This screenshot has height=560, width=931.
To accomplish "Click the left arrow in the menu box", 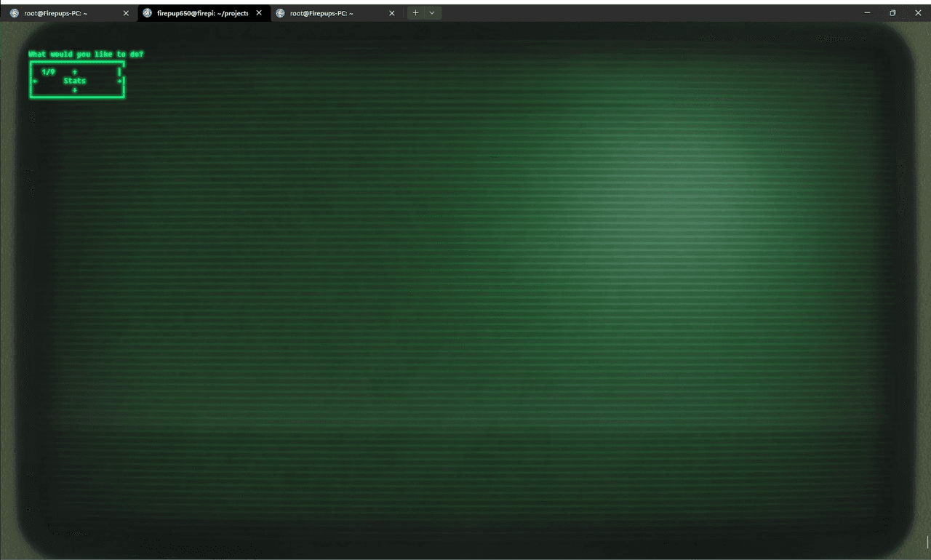I will pyautogui.click(x=35, y=81).
